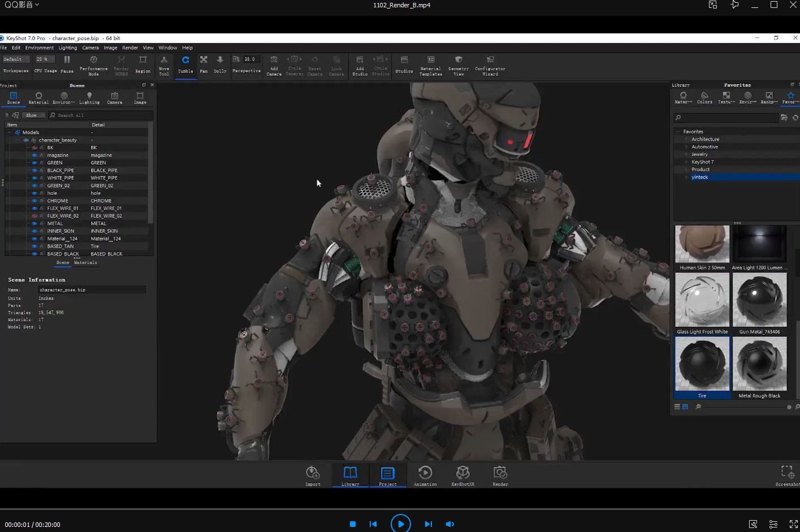
Task: Toggle visibility of the METAL part
Action: pos(34,223)
